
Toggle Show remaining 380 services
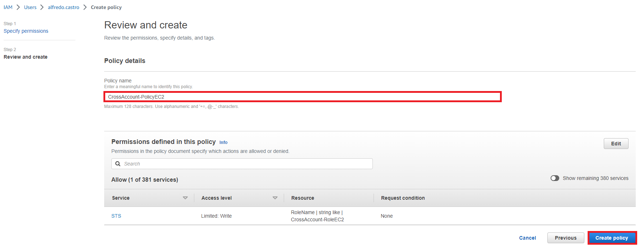tap(555, 178)
